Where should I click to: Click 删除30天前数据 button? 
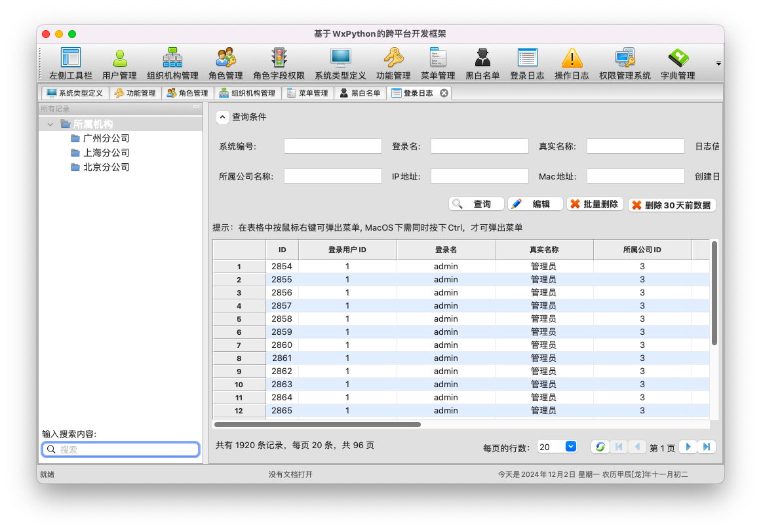coord(671,205)
